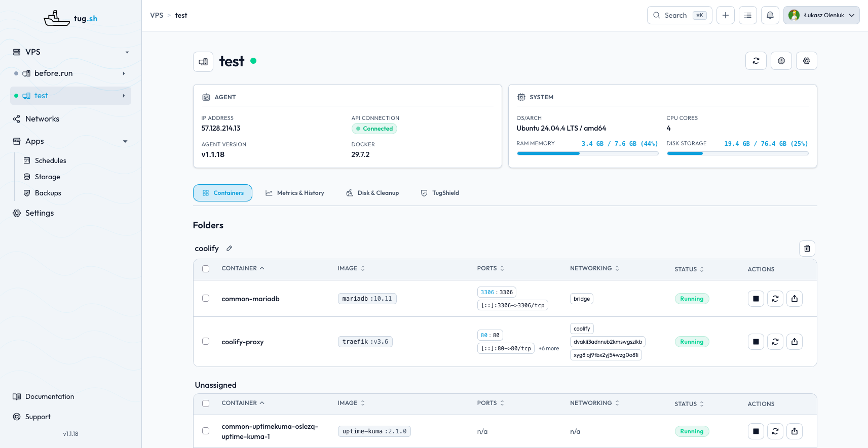Tick the common-mariadb checkbox
Image resolution: width=868 pixels, height=448 pixels.
(x=206, y=298)
